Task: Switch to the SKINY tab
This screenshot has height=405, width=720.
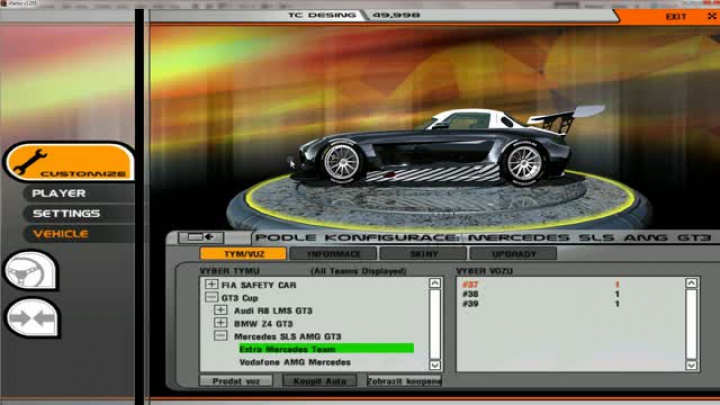Action: click(x=423, y=254)
